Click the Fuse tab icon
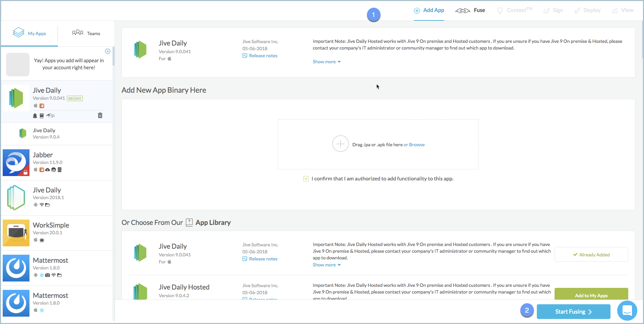The image size is (644, 324). click(x=463, y=11)
